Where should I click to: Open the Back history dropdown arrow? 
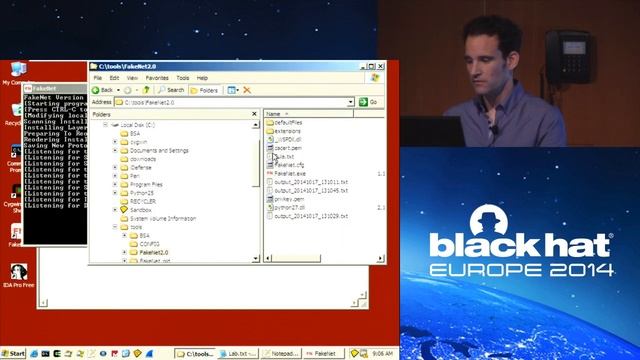click(118, 90)
